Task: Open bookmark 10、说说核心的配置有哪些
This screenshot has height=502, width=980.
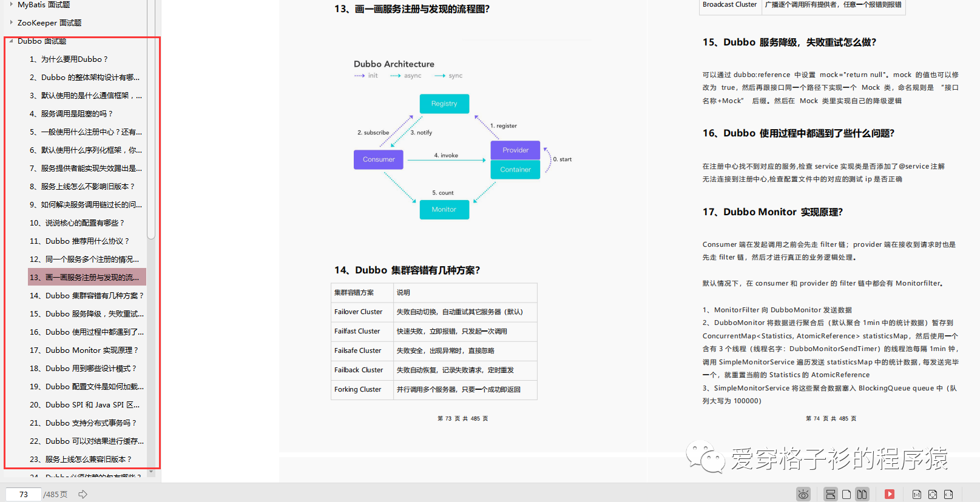Action: pyautogui.click(x=77, y=223)
